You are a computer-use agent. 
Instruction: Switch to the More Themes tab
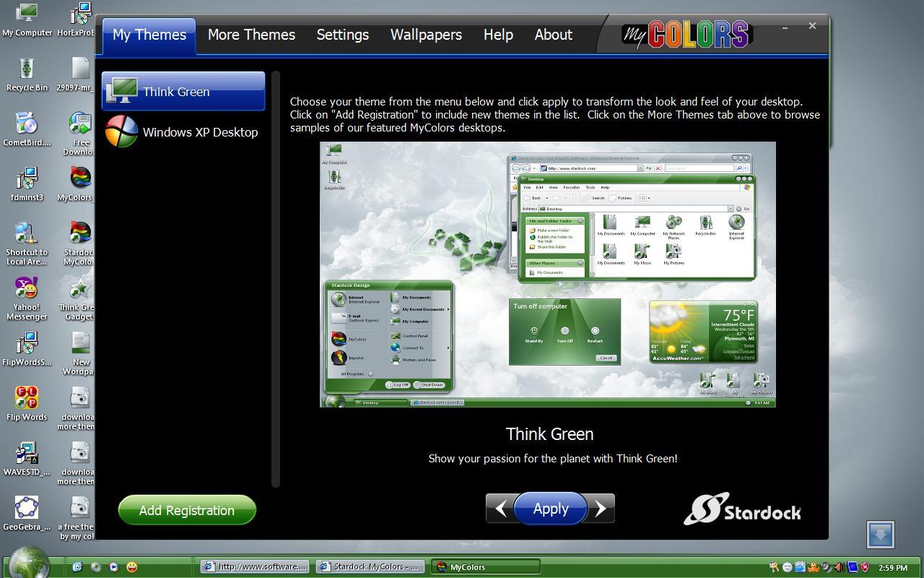pyautogui.click(x=251, y=35)
